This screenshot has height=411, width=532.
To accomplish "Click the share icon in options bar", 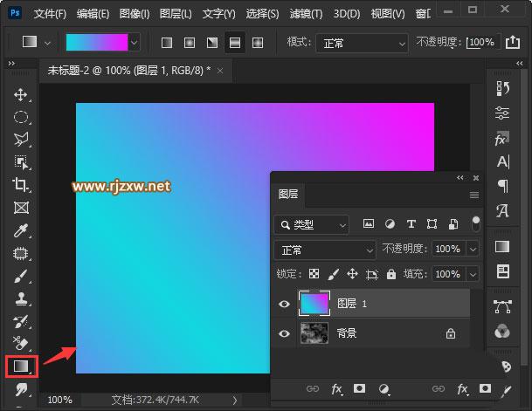I will tap(512, 43).
